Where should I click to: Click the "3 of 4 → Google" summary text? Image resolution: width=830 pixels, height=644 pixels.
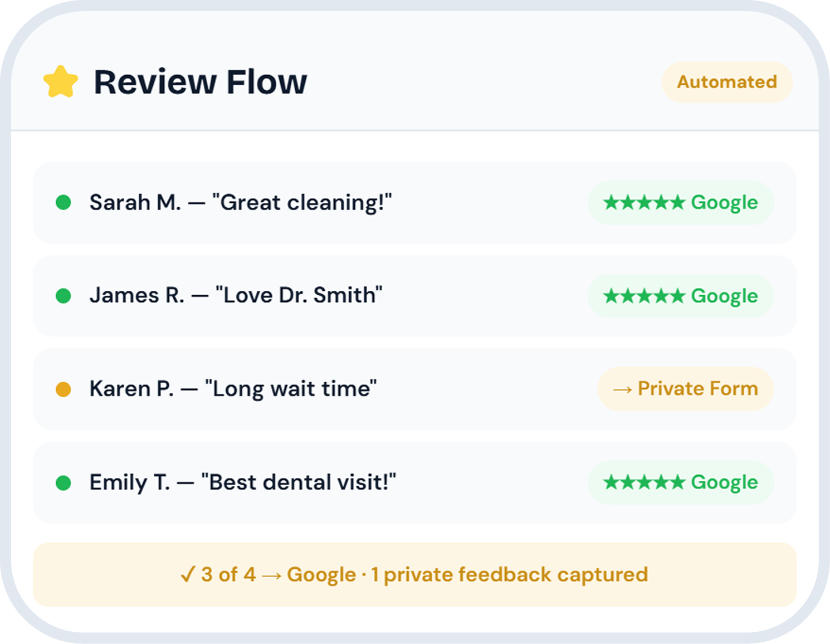(278, 574)
